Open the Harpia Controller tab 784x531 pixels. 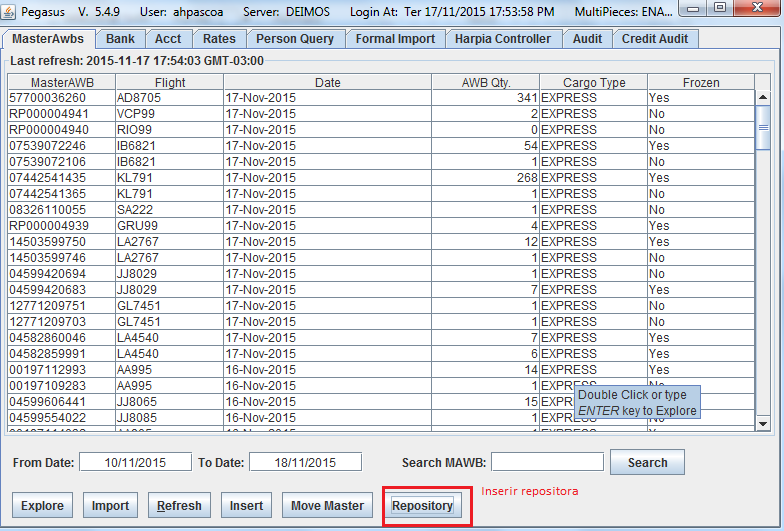(x=503, y=39)
